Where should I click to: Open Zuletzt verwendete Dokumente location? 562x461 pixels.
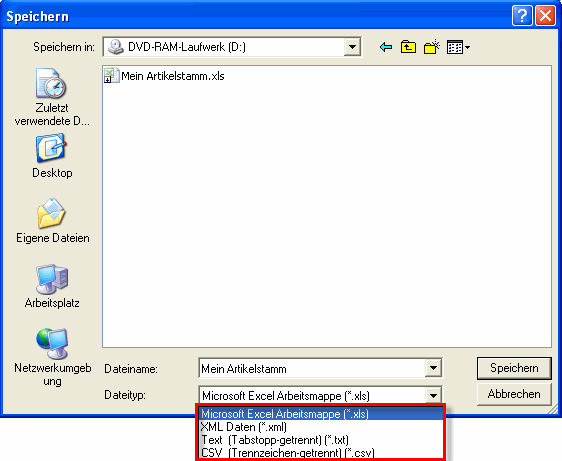[x=52, y=97]
